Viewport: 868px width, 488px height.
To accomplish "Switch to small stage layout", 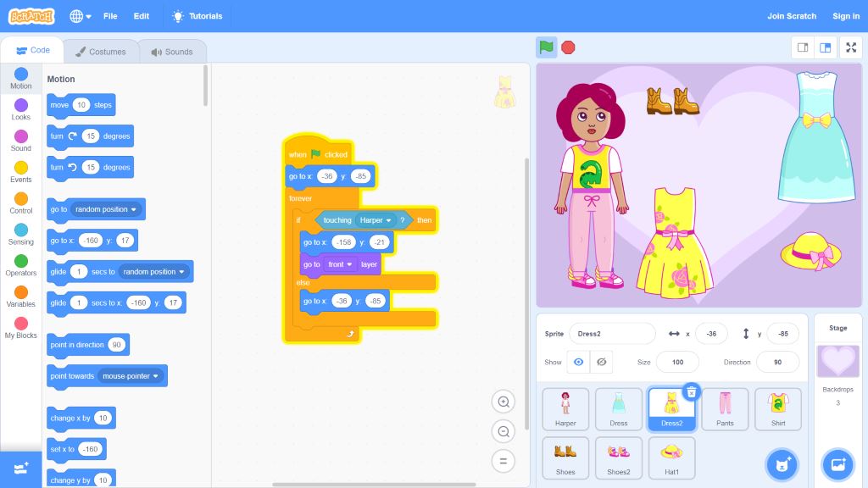I will coord(802,47).
